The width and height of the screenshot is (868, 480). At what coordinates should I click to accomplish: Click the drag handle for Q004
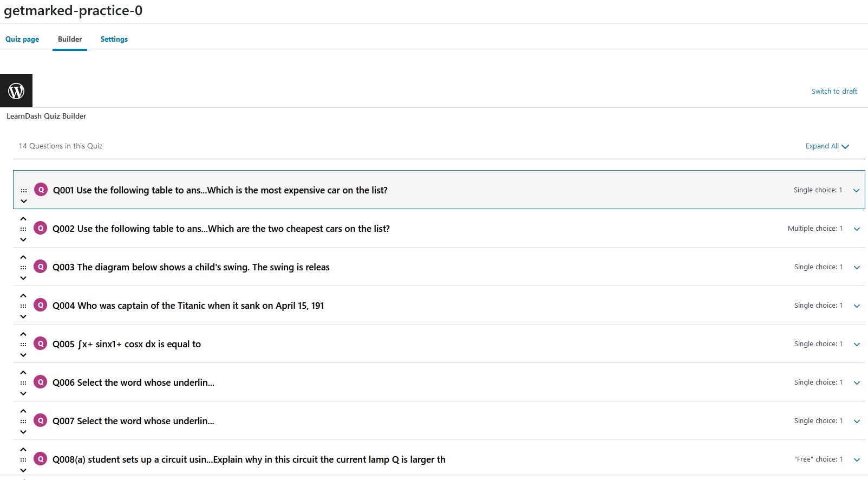coord(23,306)
